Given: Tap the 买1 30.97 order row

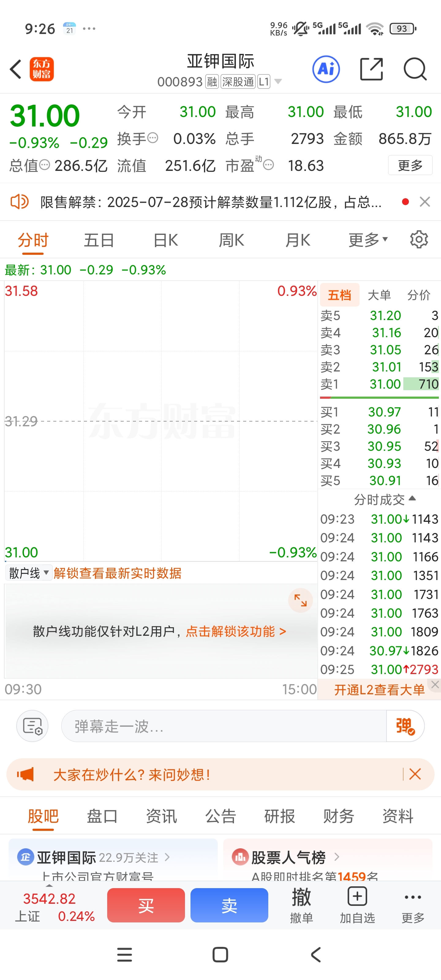Looking at the screenshot, I should coord(379,412).
